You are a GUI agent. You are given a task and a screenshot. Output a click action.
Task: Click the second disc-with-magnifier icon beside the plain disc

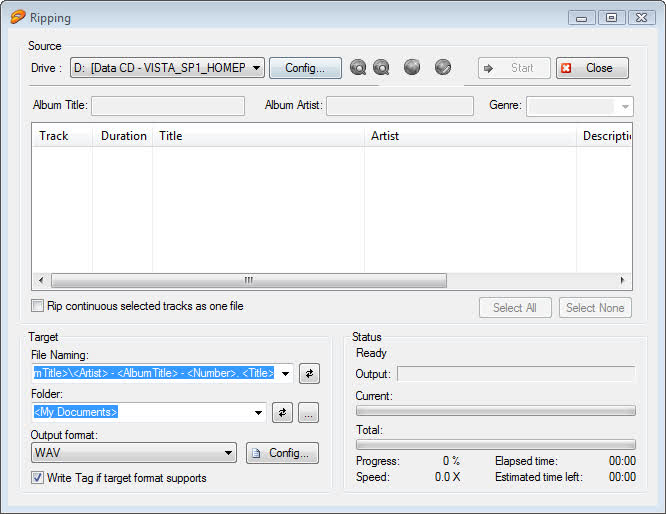(x=381, y=68)
